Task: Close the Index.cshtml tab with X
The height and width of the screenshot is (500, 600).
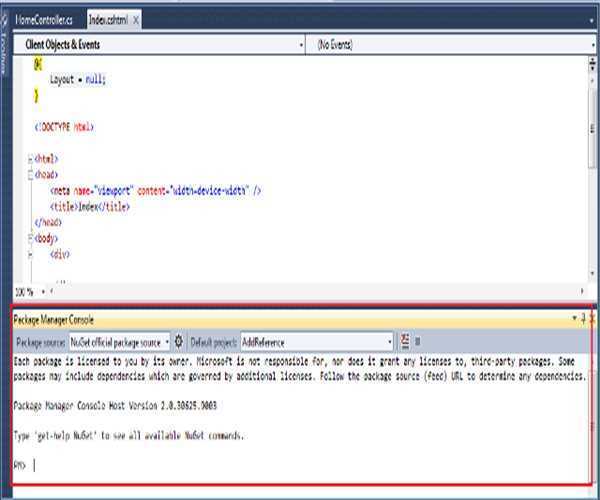Action: coord(136,20)
